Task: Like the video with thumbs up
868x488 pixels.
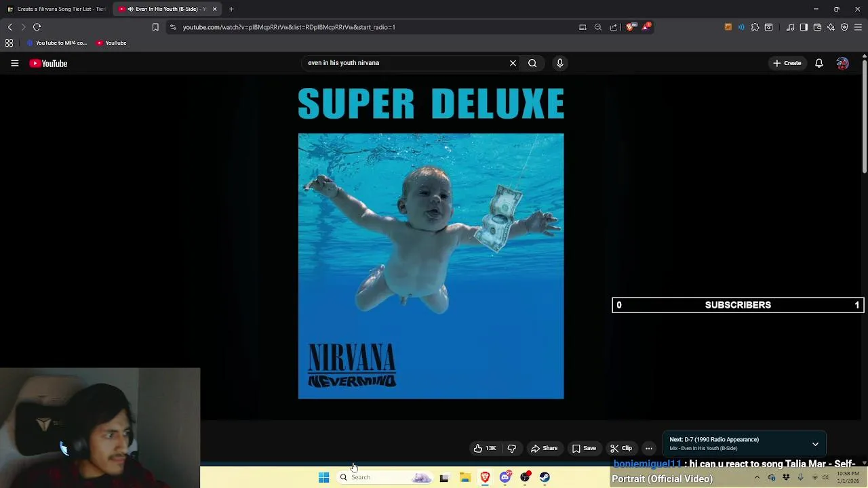Action: coord(484,448)
